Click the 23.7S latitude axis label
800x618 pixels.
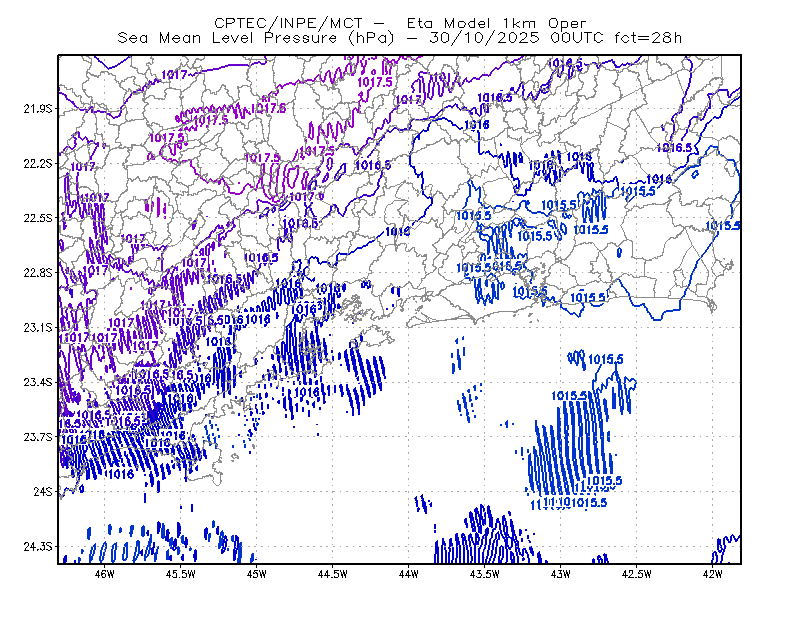click(x=37, y=436)
